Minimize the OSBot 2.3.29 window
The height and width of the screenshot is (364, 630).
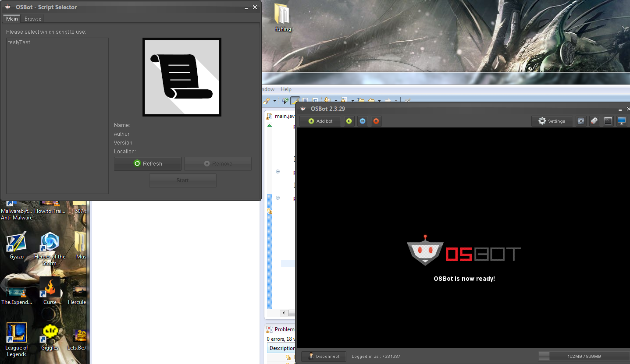pyautogui.click(x=620, y=109)
